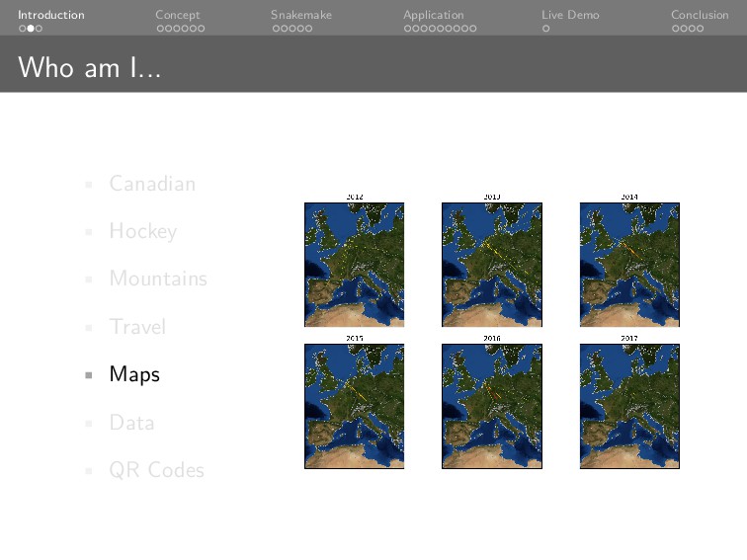
Task: Click the first slide dot under Concept
Action: [160, 29]
